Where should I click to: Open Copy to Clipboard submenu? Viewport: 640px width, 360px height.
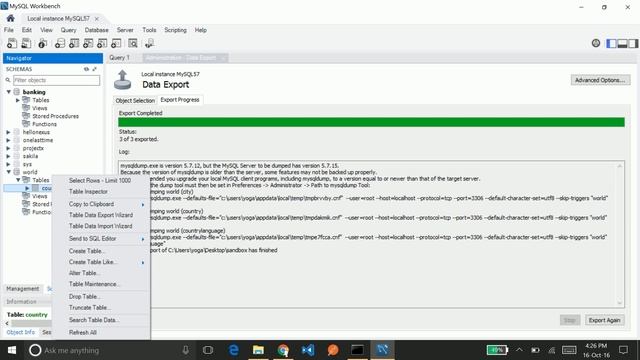91,204
